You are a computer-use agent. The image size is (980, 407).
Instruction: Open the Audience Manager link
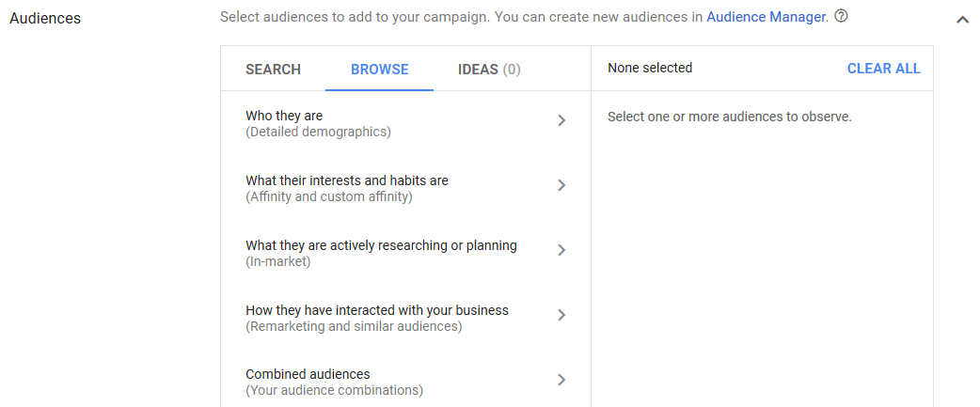pos(766,17)
